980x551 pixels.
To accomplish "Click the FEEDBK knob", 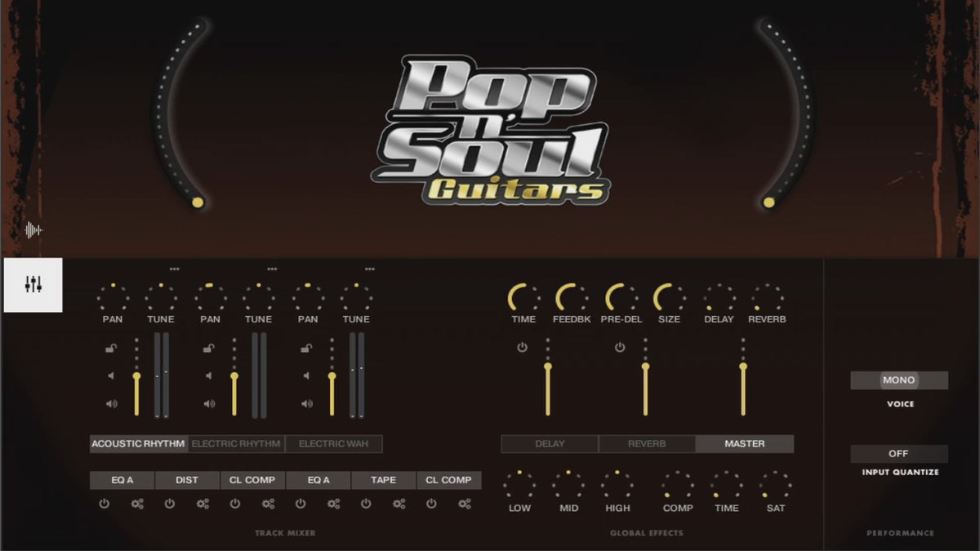I will [x=572, y=299].
